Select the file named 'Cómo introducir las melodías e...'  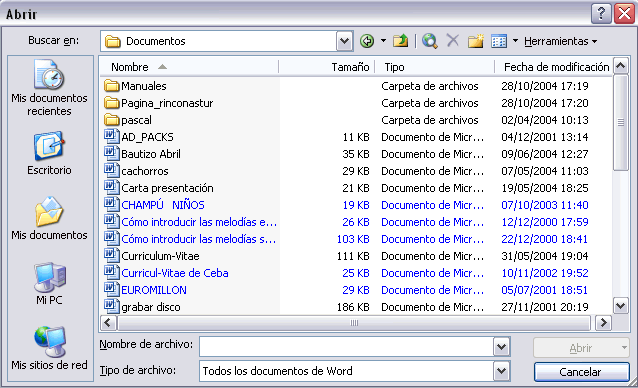[199, 222]
